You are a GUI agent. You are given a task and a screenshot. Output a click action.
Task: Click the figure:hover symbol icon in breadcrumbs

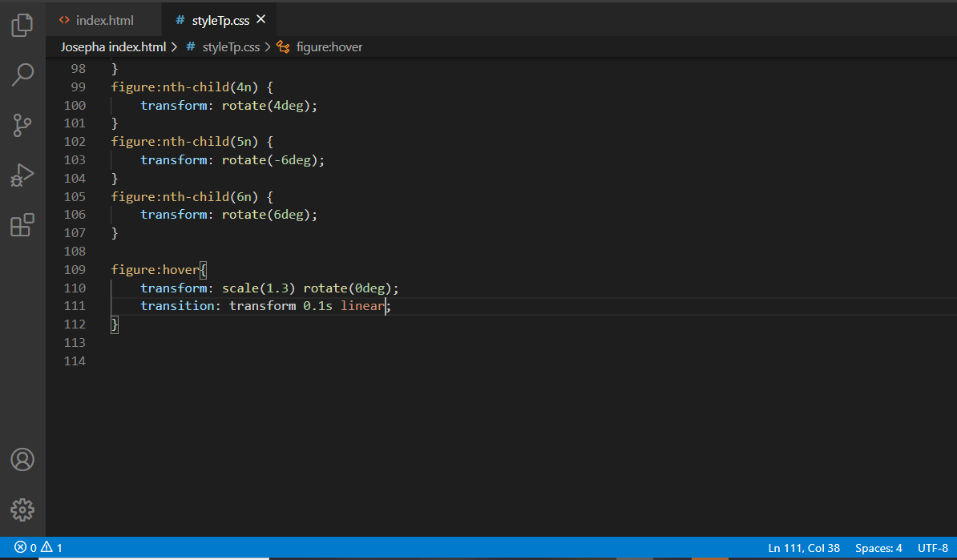point(283,47)
